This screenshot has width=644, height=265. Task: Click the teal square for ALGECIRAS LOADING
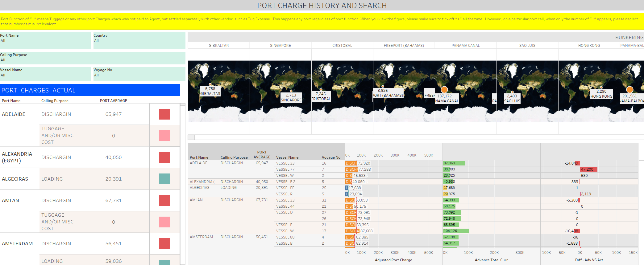[164, 179]
